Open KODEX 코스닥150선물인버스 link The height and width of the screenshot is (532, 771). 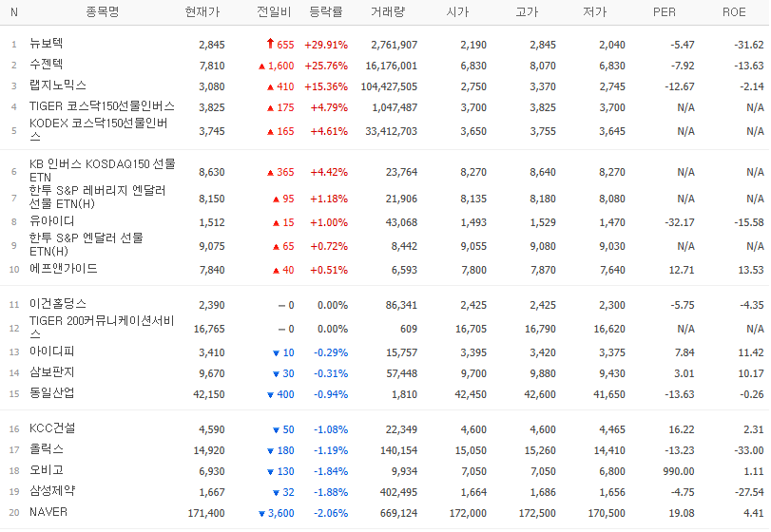[x=98, y=130]
